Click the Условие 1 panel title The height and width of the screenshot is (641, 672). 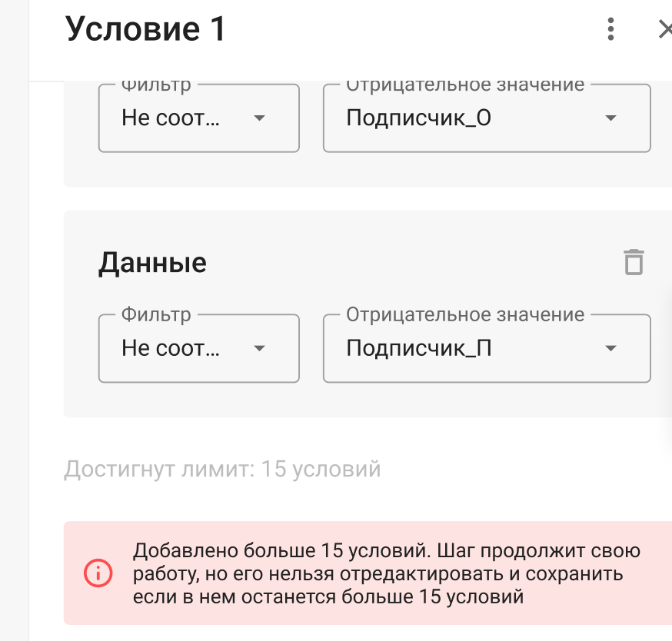146,30
